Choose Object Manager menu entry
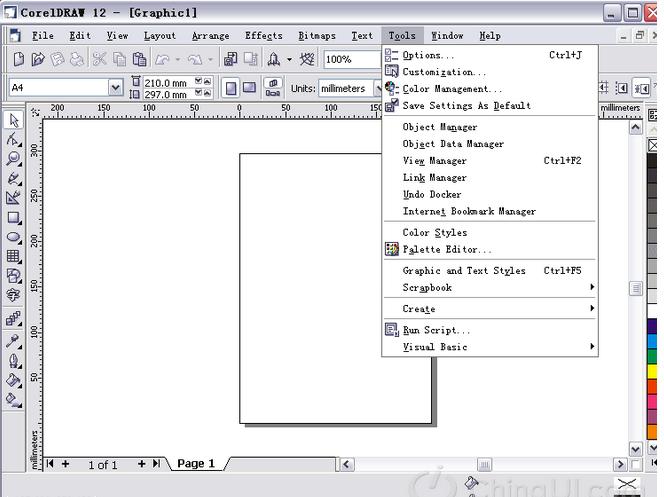This screenshot has height=497, width=664. pos(490,127)
